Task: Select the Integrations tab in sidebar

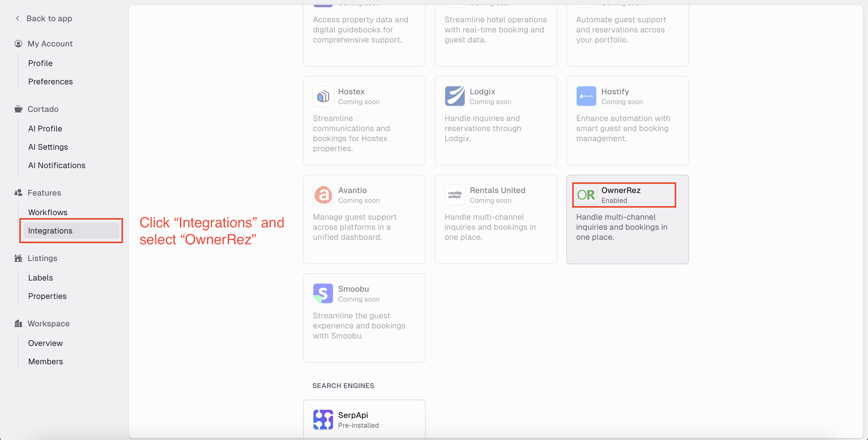Action: 50,231
